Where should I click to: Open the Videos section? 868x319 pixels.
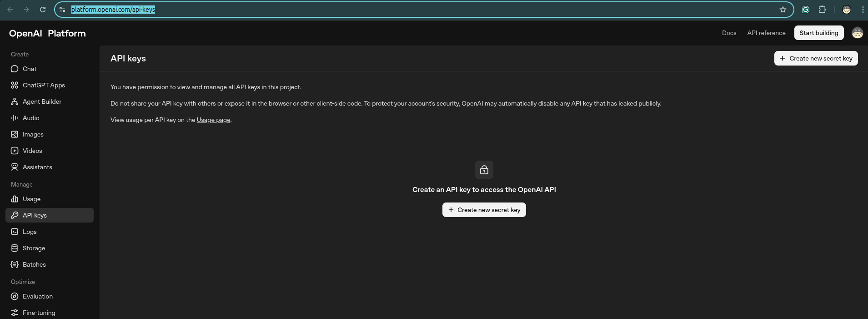50,151
